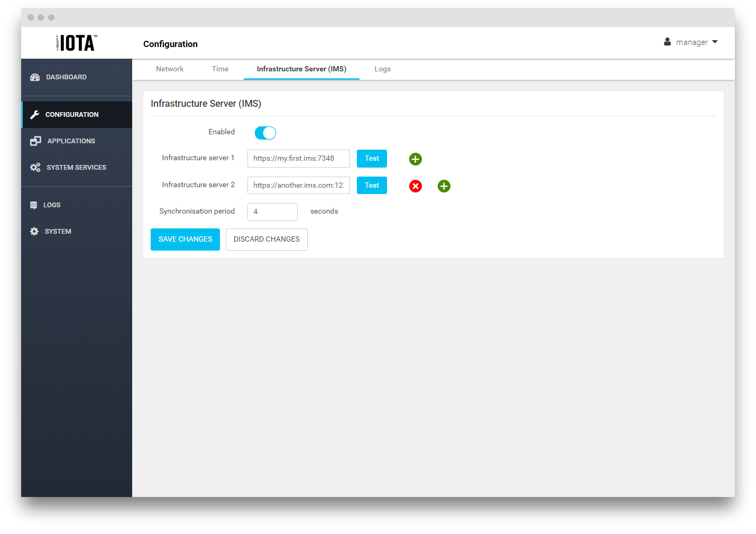The height and width of the screenshot is (534, 756).
Task: Click the Synchronisation period input field
Action: (272, 212)
